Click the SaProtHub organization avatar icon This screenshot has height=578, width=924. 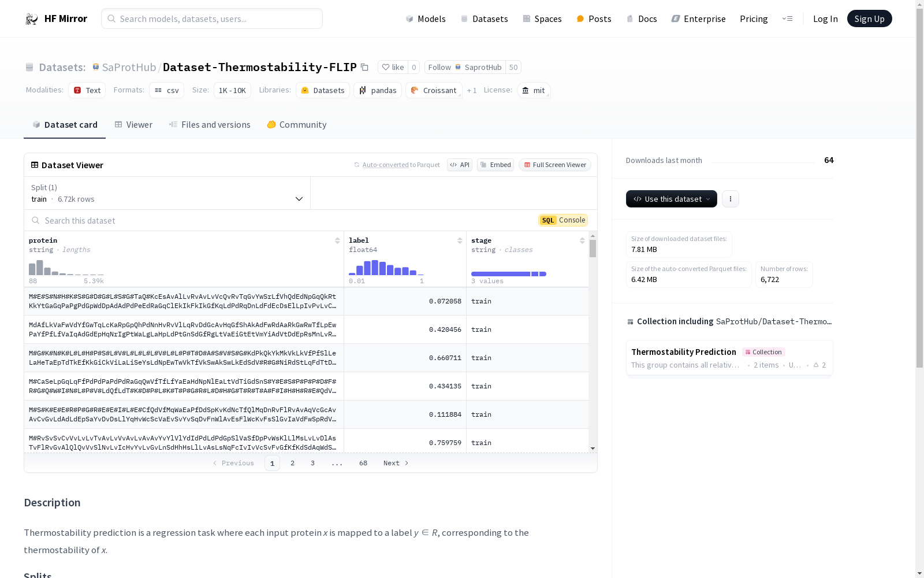pos(96,67)
